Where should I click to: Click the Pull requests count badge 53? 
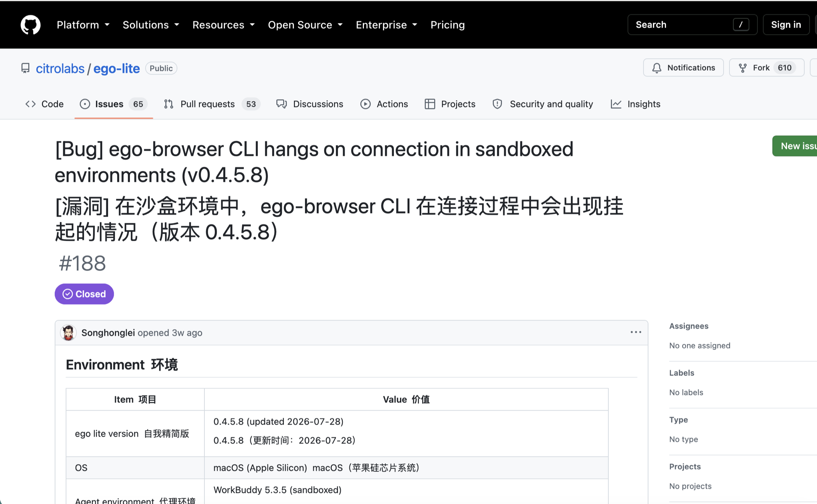tap(251, 104)
